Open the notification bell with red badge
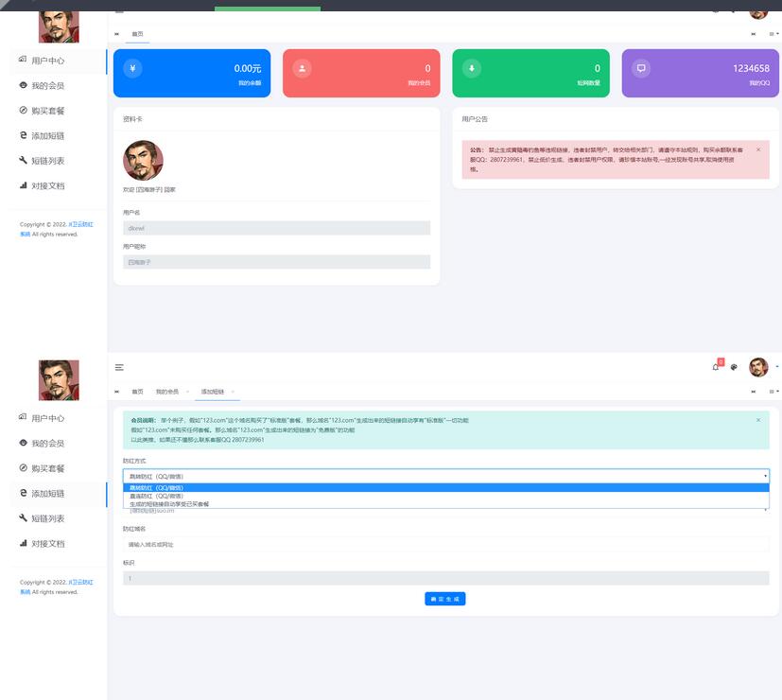Screen dimensions: 782x700 (716, 367)
